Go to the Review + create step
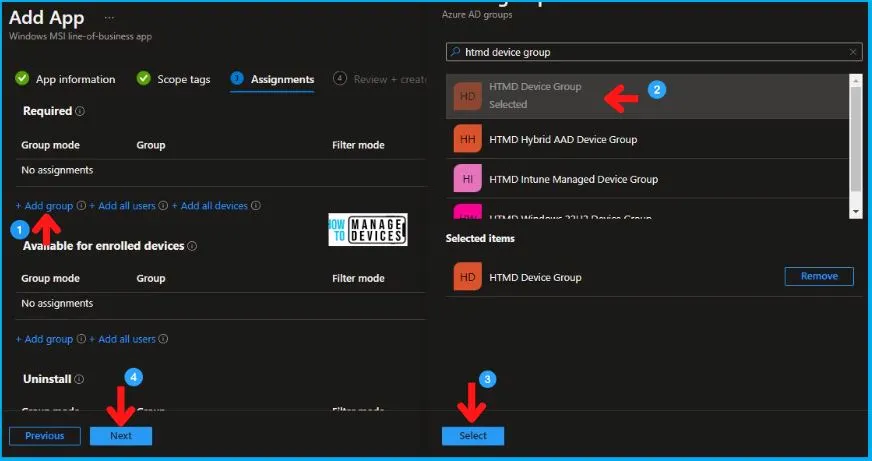 click(390, 80)
